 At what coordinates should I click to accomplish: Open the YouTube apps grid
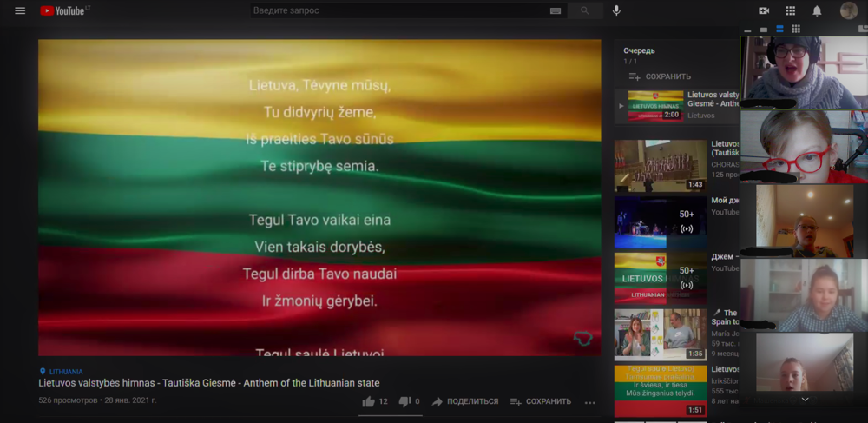point(791,10)
